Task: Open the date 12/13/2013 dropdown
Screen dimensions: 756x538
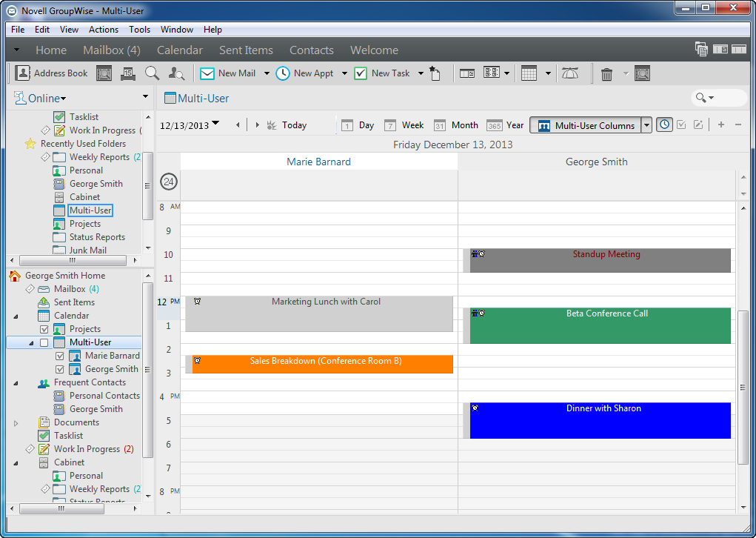Action: click(215, 124)
